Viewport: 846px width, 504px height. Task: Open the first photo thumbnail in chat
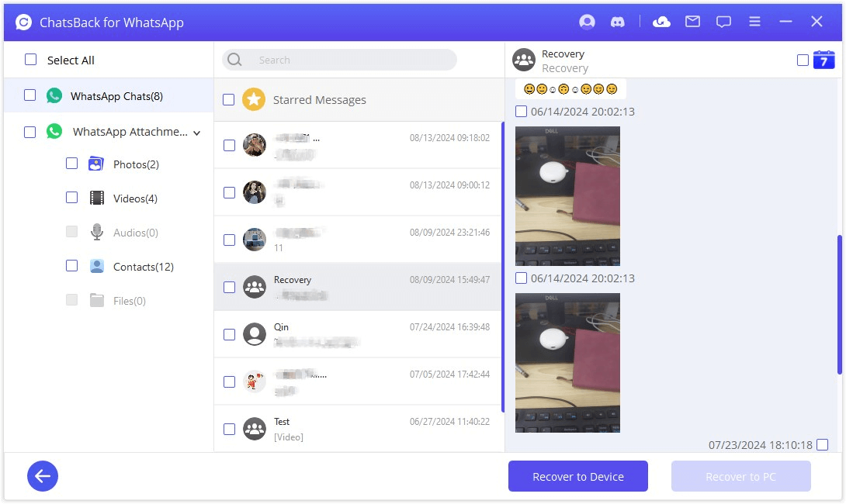567,196
